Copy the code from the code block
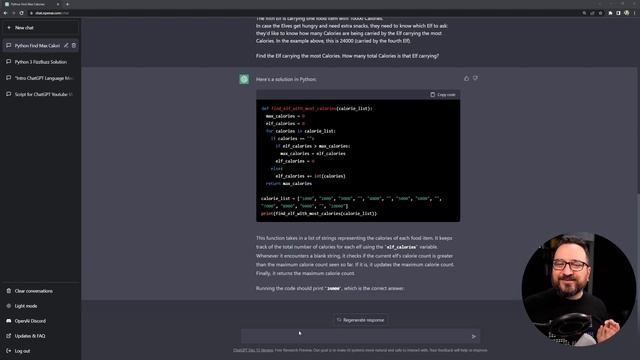 (x=443, y=95)
